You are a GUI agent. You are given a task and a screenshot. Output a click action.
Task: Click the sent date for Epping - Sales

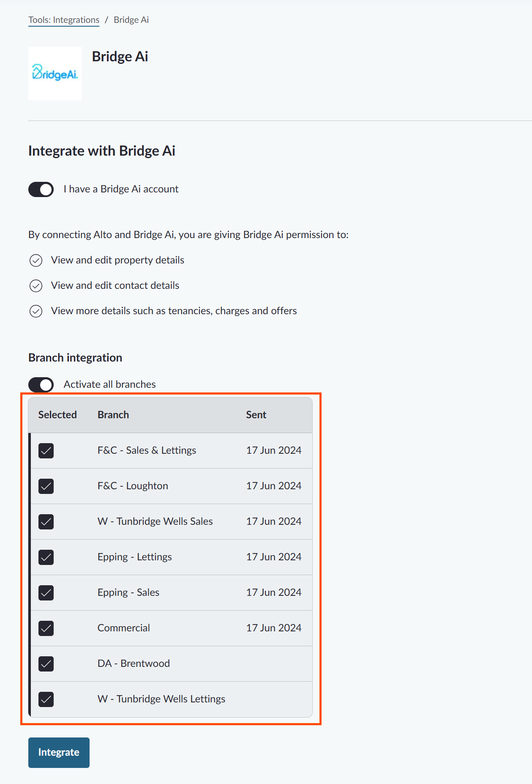[x=274, y=592]
